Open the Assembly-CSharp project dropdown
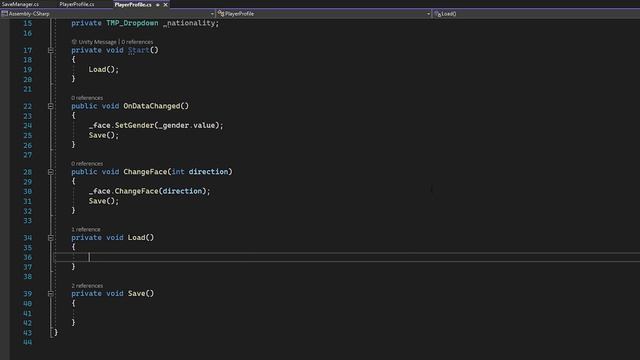Viewport: 640px width, 360px height. [212, 14]
